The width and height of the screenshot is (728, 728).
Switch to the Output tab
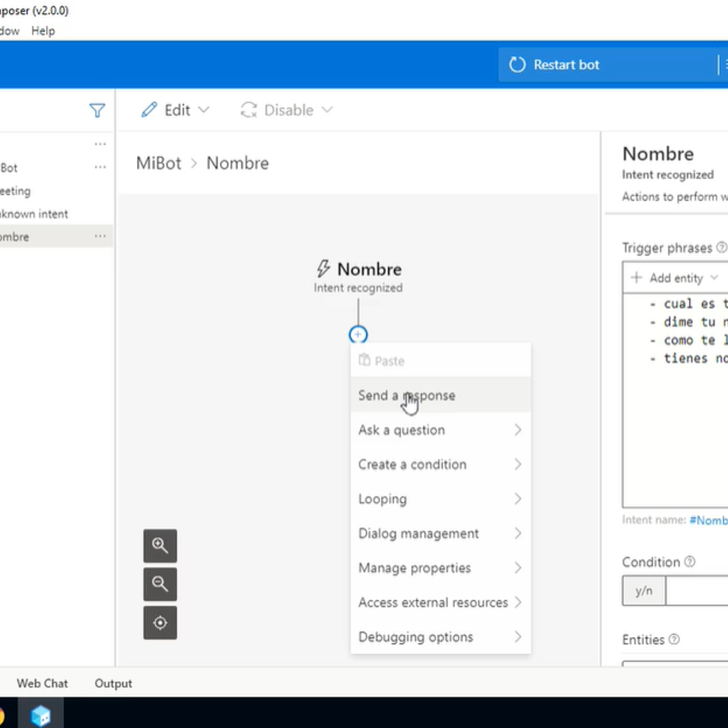point(113,683)
